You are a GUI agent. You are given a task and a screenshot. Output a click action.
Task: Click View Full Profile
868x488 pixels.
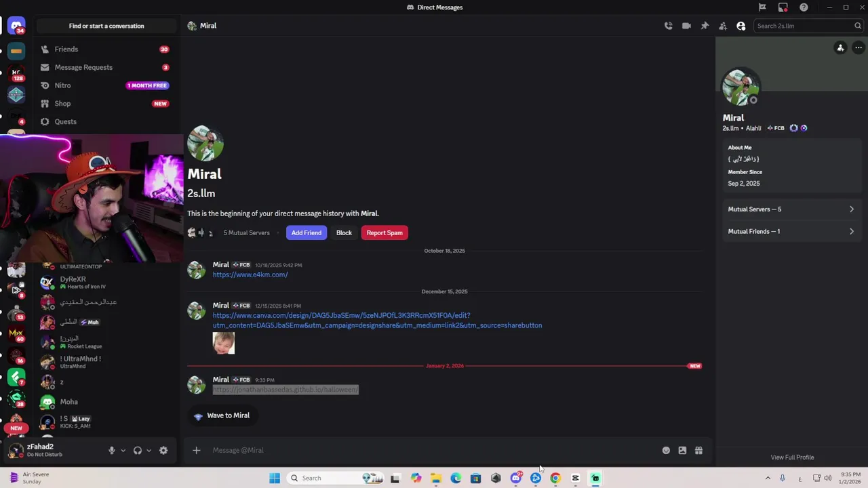792,457
